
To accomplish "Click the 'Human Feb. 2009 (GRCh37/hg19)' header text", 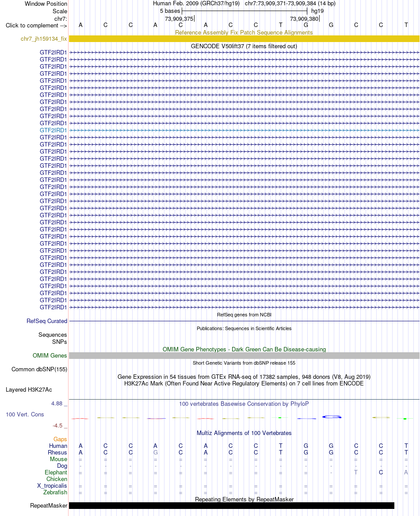I will click(x=196, y=4).
